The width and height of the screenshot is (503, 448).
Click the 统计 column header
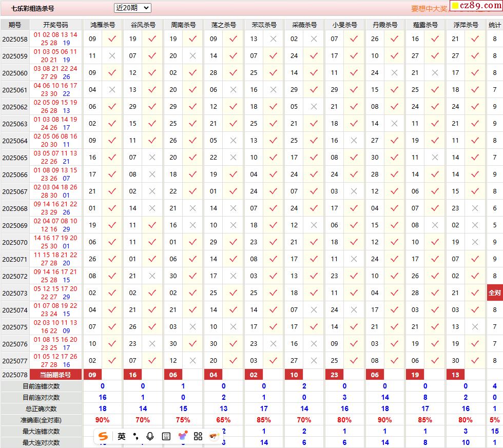coord(495,25)
